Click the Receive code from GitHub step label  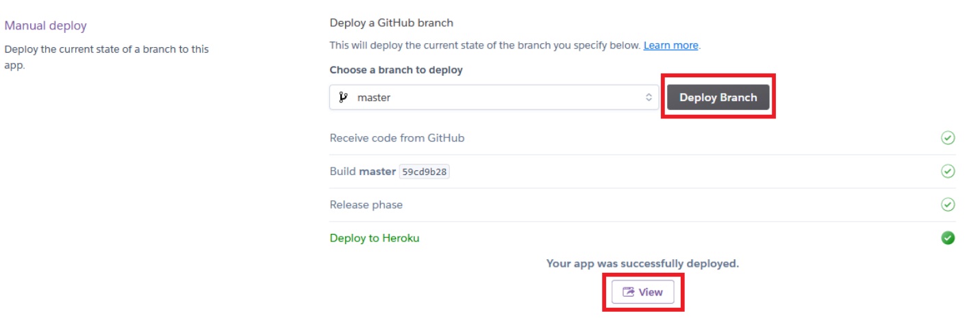(x=397, y=138)
